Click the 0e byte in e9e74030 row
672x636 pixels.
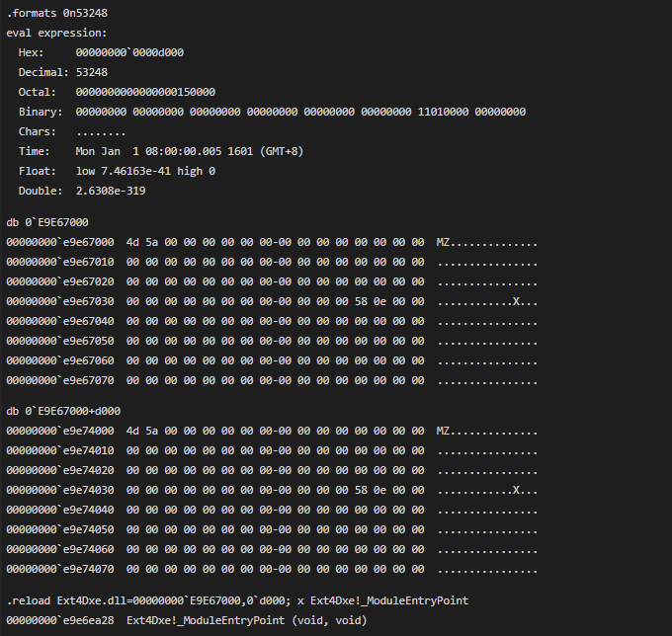(379, 490)
